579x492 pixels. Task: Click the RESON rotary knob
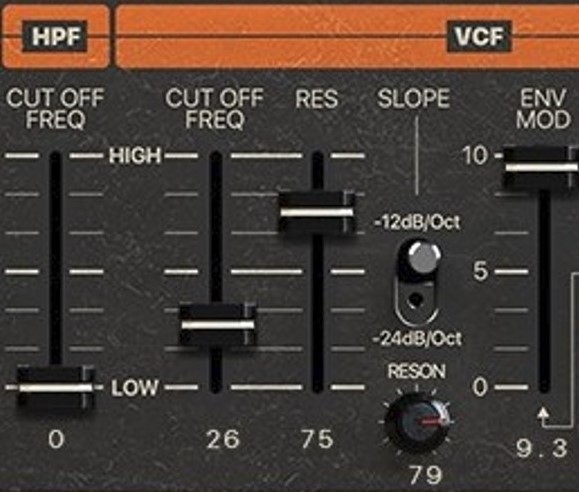(417, 422)
